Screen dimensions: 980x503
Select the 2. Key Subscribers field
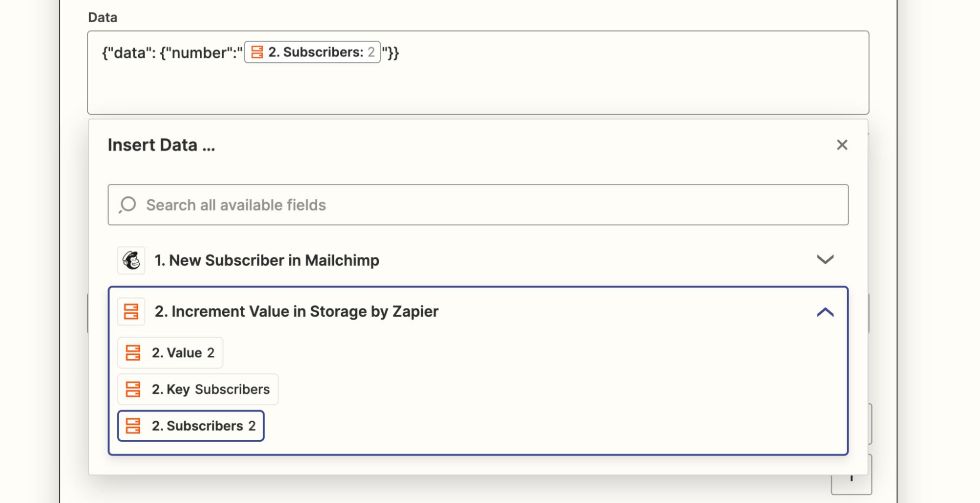coord(198,389)
